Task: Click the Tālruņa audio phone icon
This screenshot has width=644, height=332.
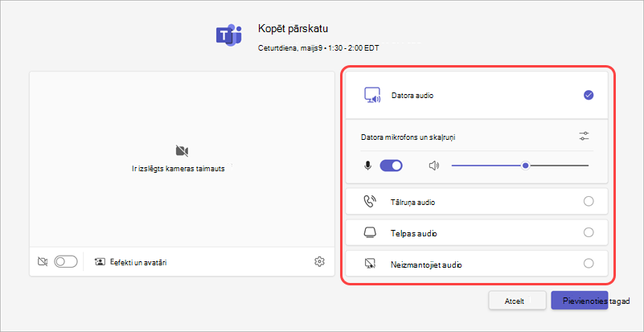Action: tap(370, 202)
